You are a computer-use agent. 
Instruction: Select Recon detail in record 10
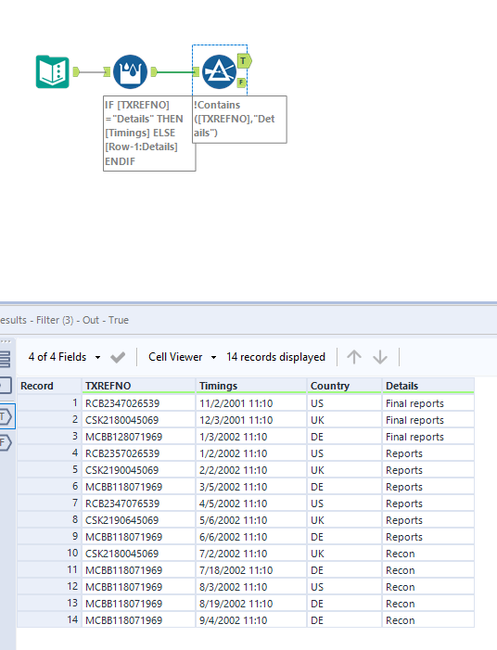tap(428, 553)
